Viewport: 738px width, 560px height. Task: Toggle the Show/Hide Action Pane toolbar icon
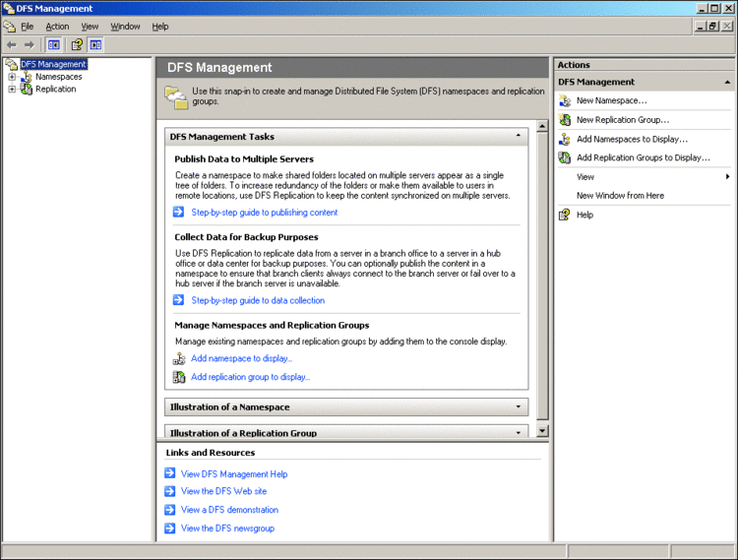point(95,45)
